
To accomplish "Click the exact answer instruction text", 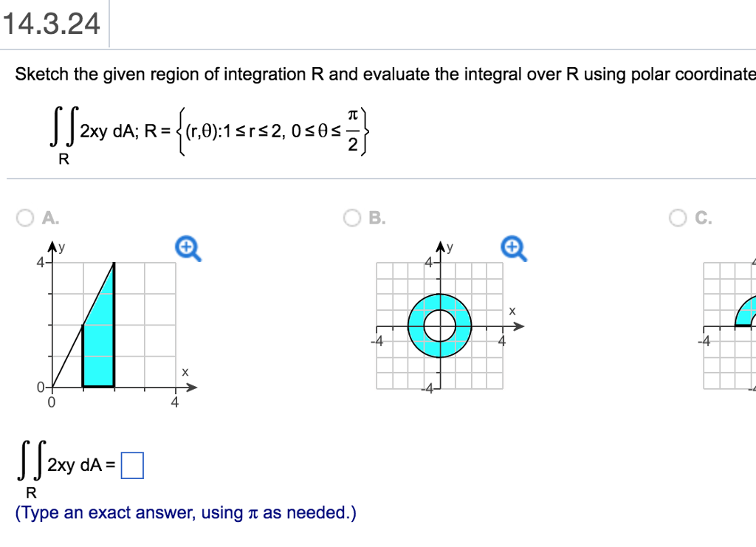I will 185,512.
